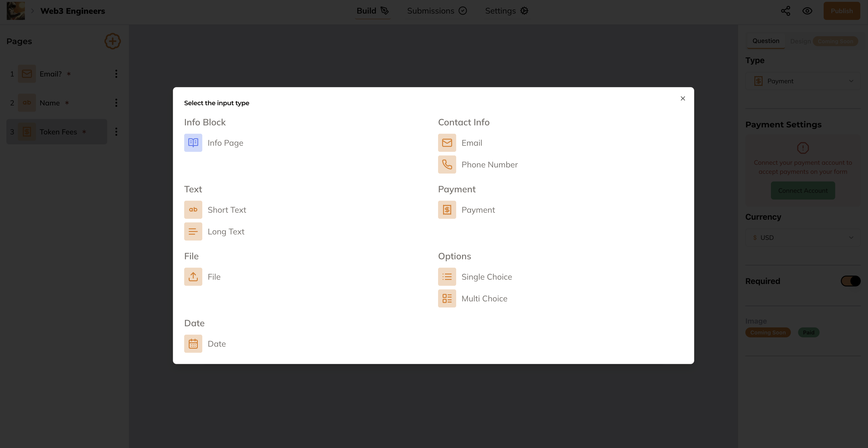Open options menu for Token Fees page

tap(116, 132)
